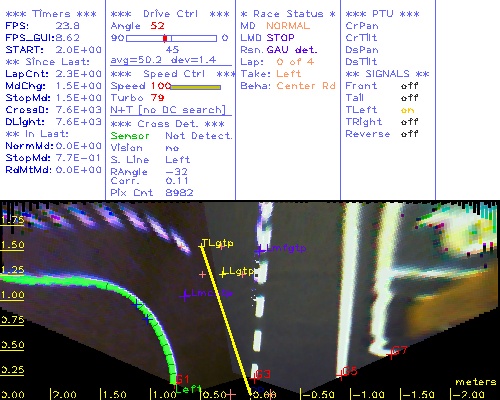This screenshot has height=400, width=500.
Task: Click the N+T no DC search label
Action: [x=168, y=110]
